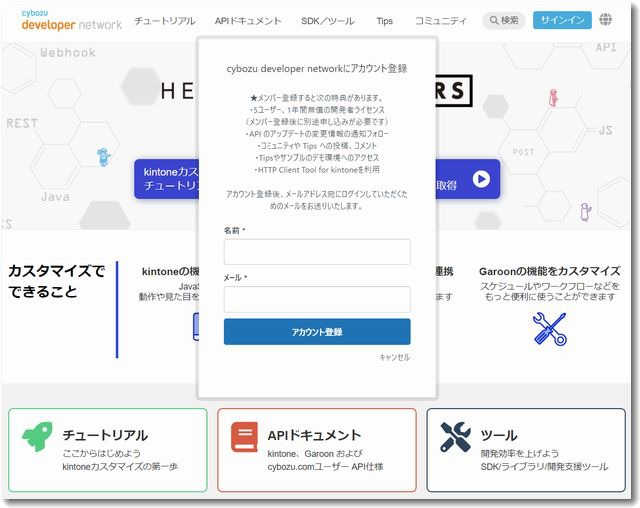Viewport: 640px width, 508px height.
Task: Click the メール email input field
Action: 317,299
